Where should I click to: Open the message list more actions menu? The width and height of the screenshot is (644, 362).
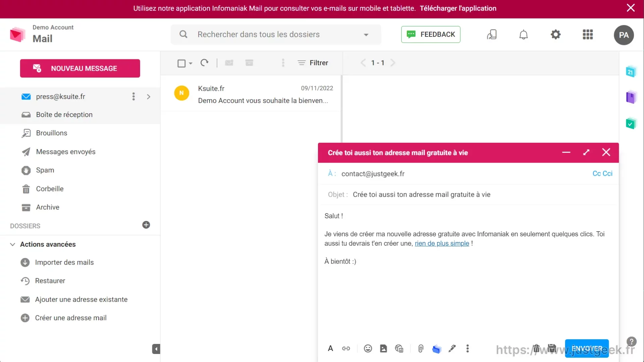[x=283, y=63]
